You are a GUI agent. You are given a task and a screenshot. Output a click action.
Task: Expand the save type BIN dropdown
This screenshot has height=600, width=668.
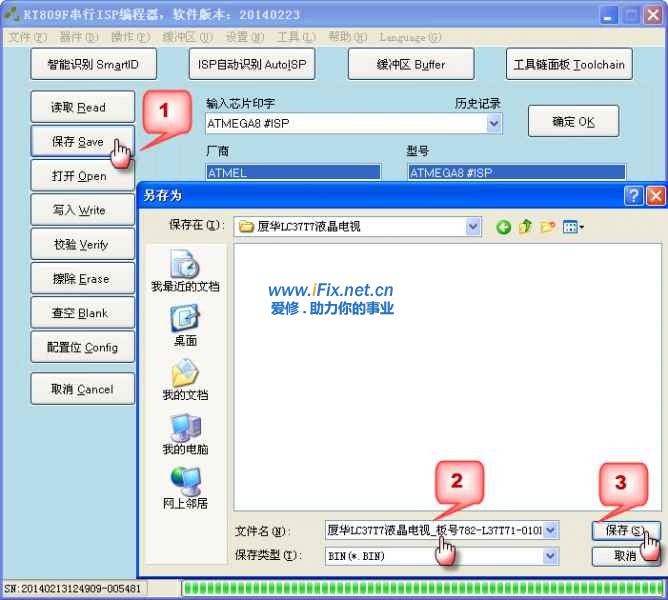coord(550,556)
